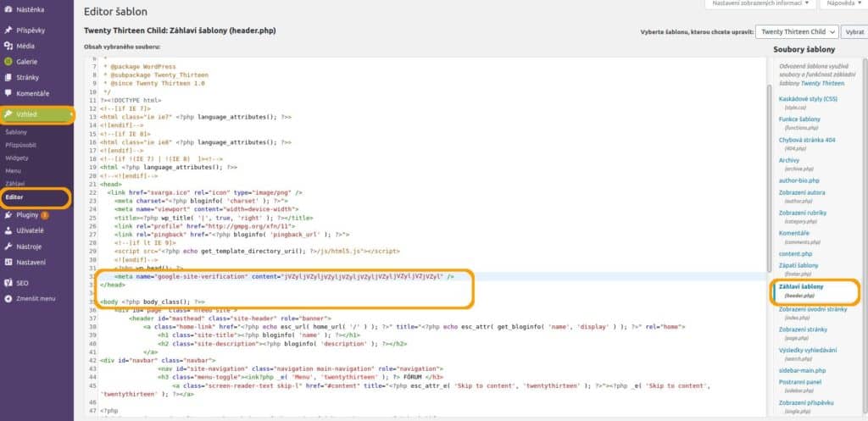Click the @package WordPress comment line

point(140,66)
